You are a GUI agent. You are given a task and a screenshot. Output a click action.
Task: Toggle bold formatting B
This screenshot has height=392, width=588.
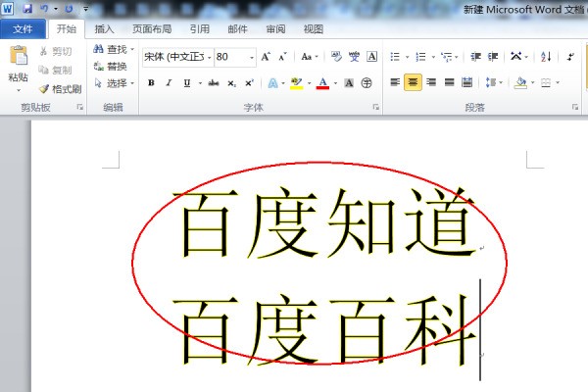point(151,83)
